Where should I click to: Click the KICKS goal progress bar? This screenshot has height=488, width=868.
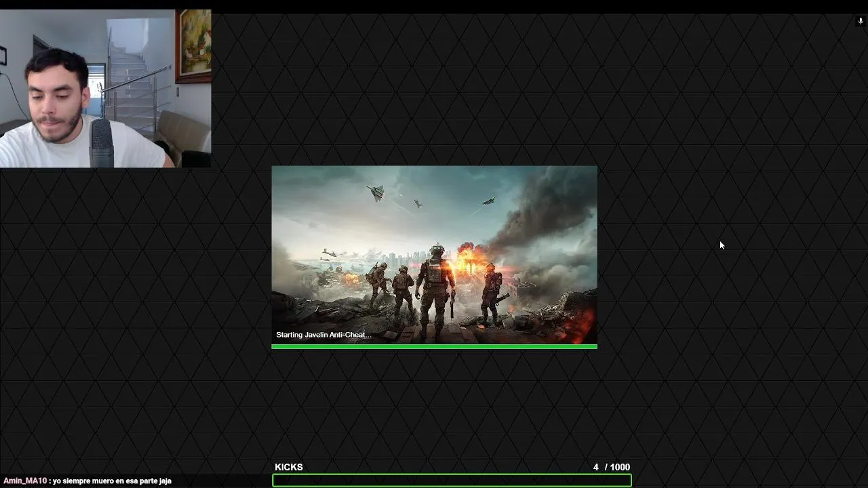(452, 481)
